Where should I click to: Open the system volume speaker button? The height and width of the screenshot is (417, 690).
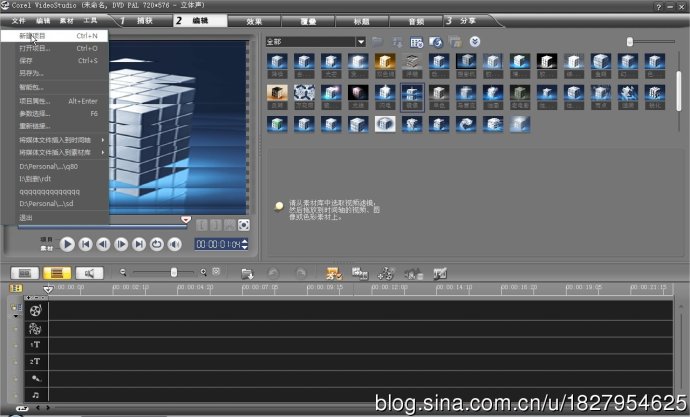175,244
